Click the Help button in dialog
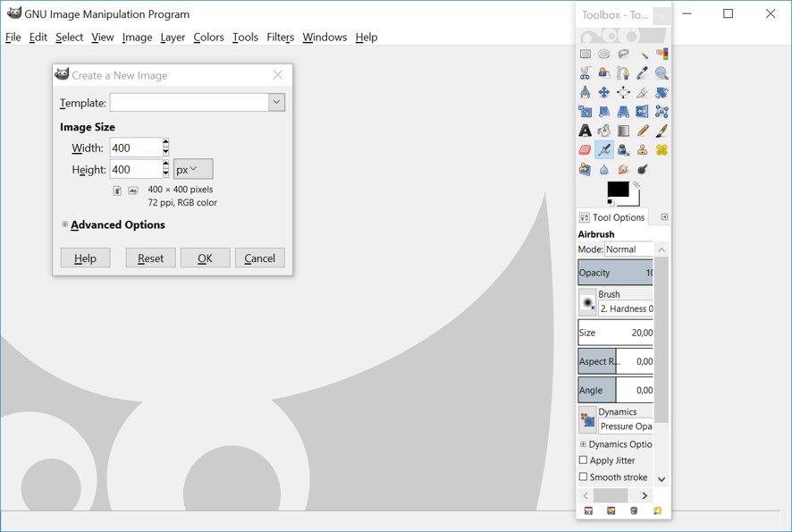This screenshot has width=792, height=532. [x=85, y=258]
